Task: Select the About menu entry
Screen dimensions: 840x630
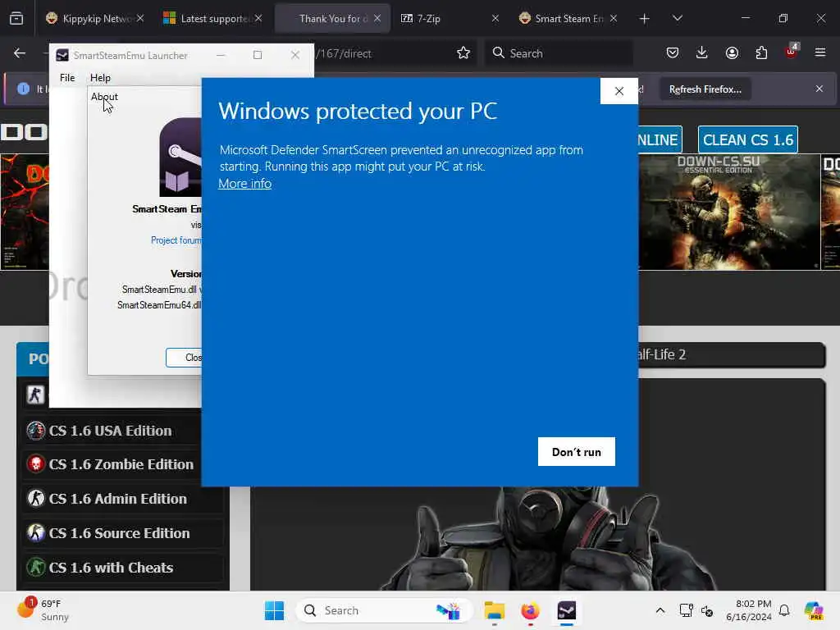Action: click(104, 97)
